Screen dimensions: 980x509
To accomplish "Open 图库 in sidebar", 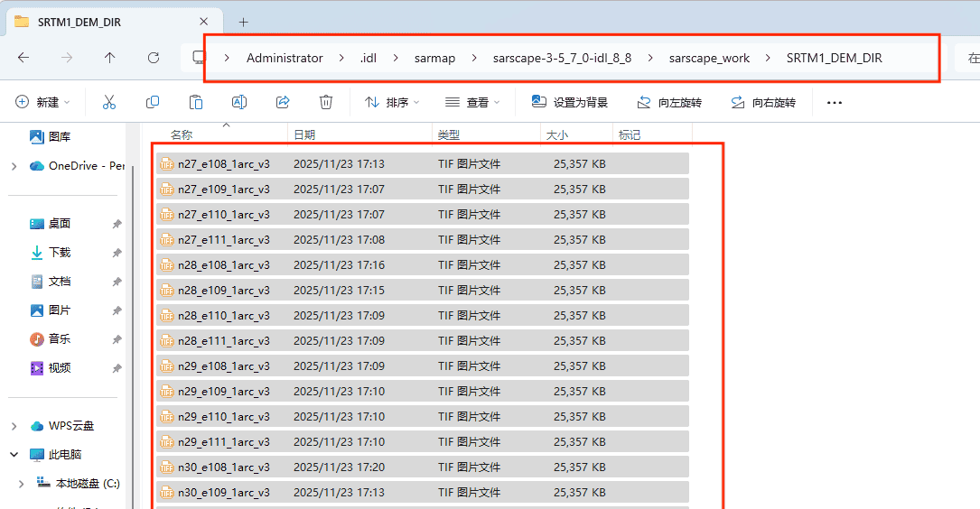I will click(x=50, y=137).
